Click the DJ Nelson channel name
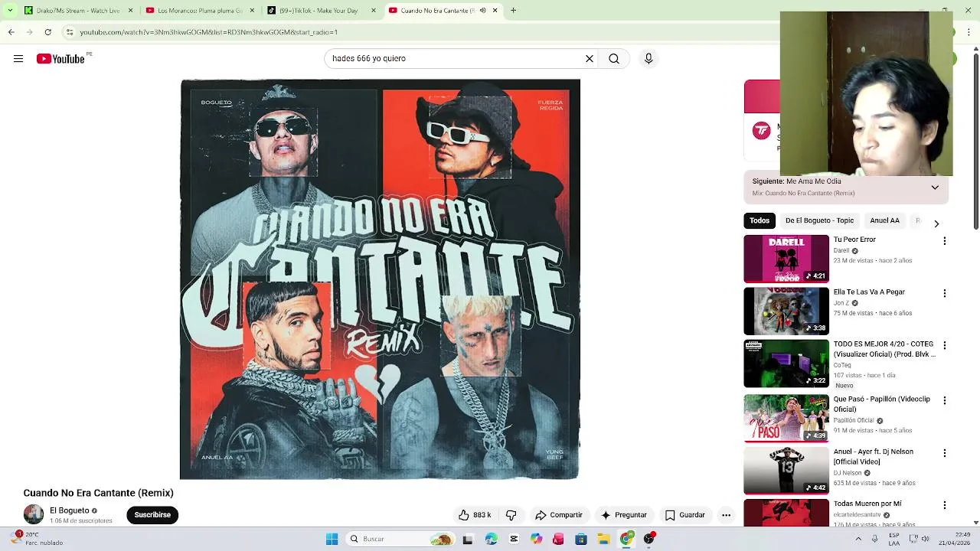Screen dimensions: 980x551 point(848,473)
